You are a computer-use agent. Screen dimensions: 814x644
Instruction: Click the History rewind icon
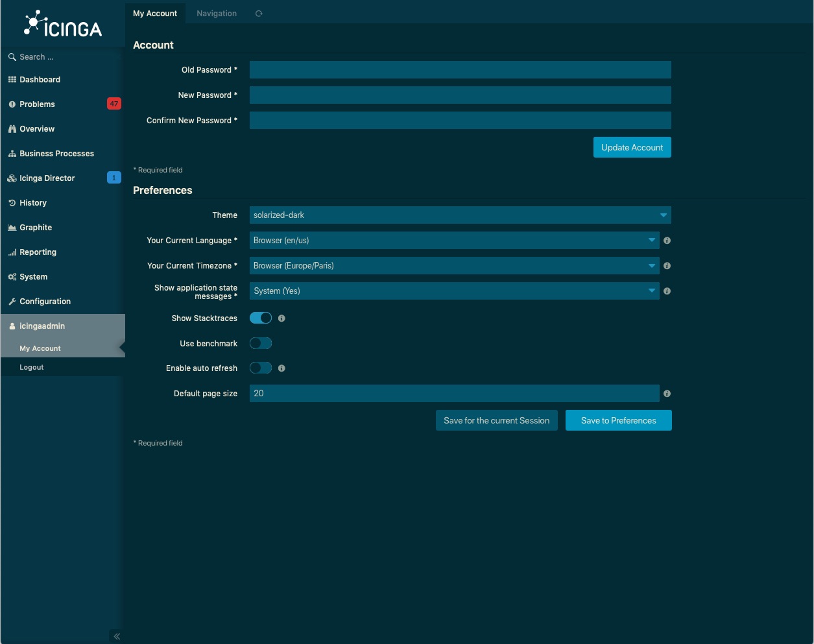point(12,203)
